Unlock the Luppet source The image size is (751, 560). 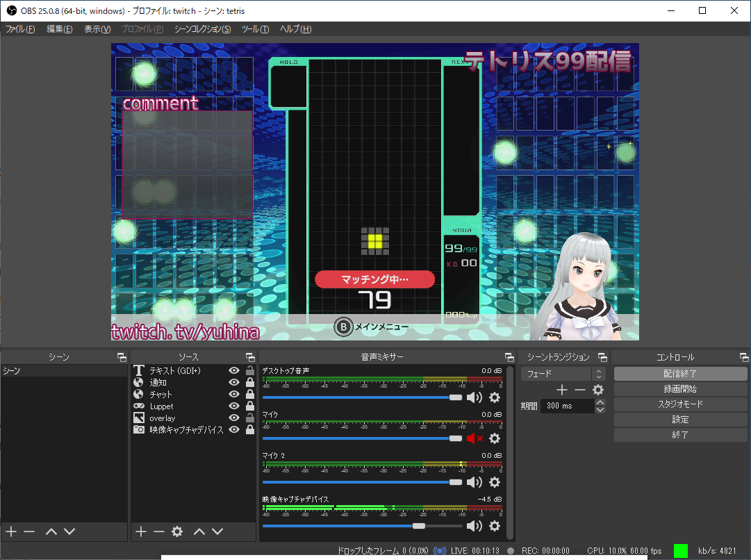(x=250, y=406)
